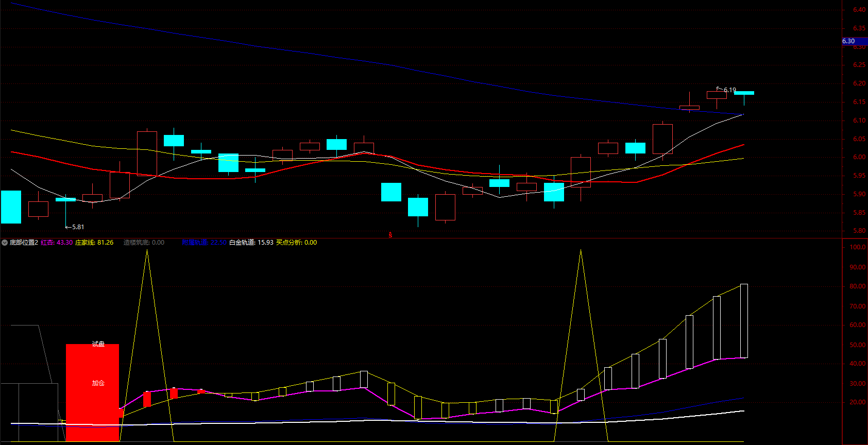Select the 底部位置2 indicator name
Image resolution: width=868 pixels, height=445 pixels.
point(24,243)
